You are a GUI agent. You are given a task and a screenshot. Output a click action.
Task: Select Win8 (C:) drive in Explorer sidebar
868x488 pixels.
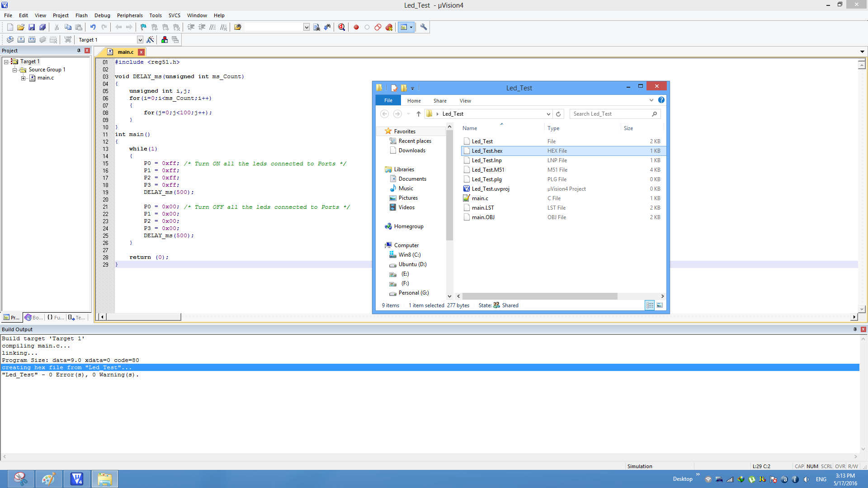coord(410,255)
